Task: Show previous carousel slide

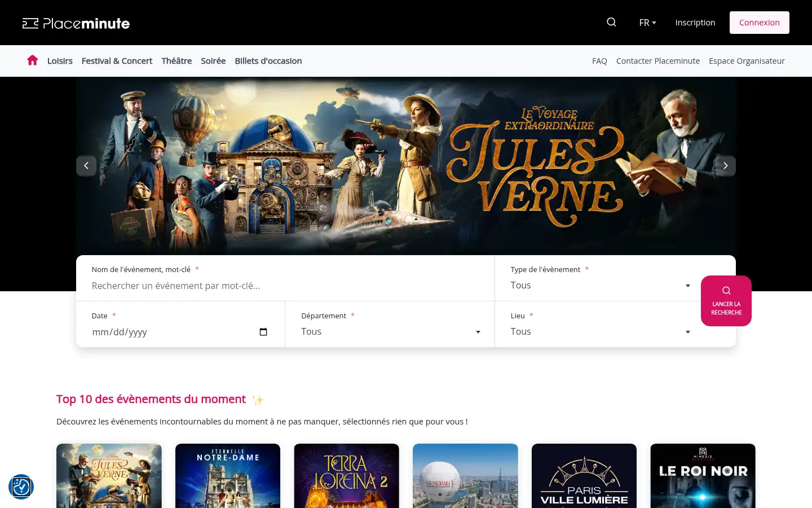Action: [86, 165]
